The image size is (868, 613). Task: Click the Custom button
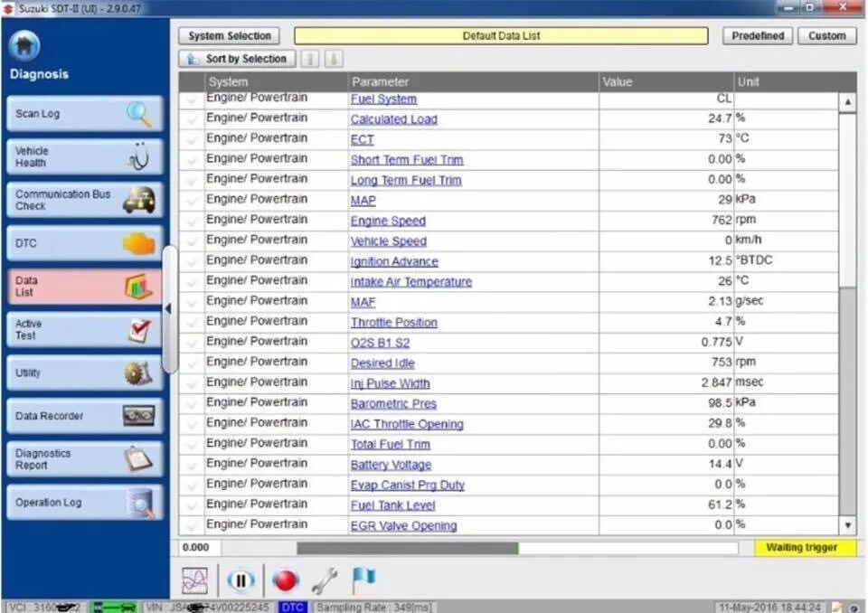[x=827, y=36]
